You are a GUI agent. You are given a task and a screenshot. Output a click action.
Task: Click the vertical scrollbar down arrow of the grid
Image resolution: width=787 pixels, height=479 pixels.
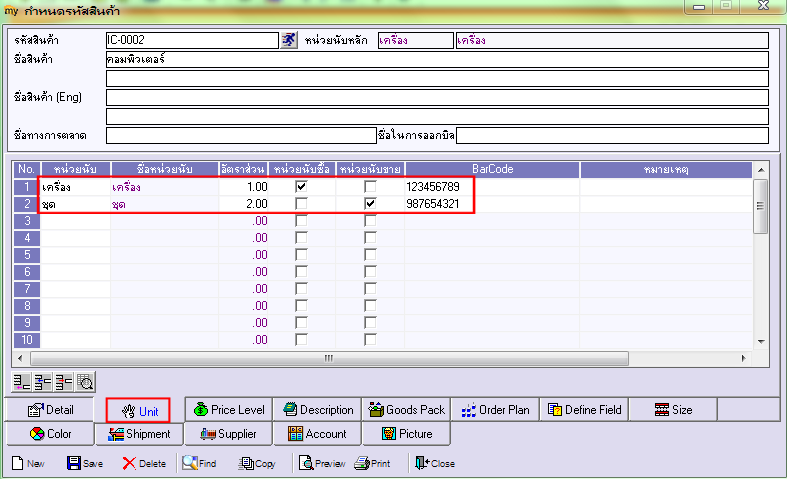point(760,342)
